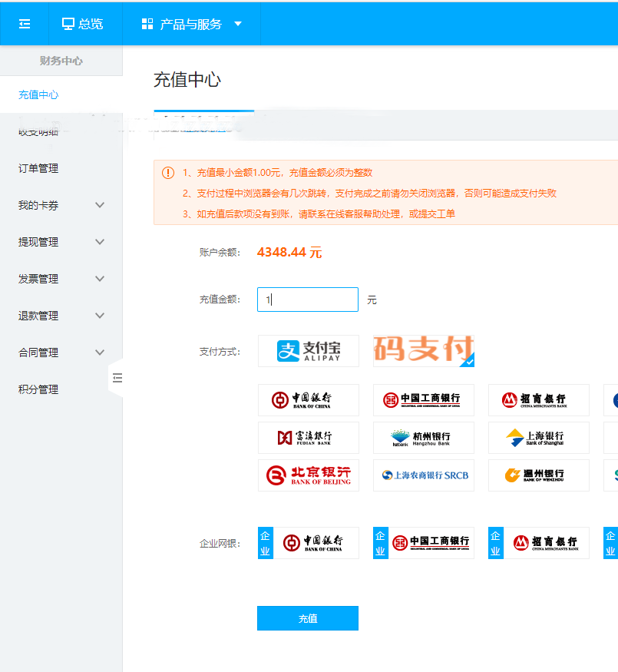
Task: Submit with the blue 充值 button
Action: [308, 618]
